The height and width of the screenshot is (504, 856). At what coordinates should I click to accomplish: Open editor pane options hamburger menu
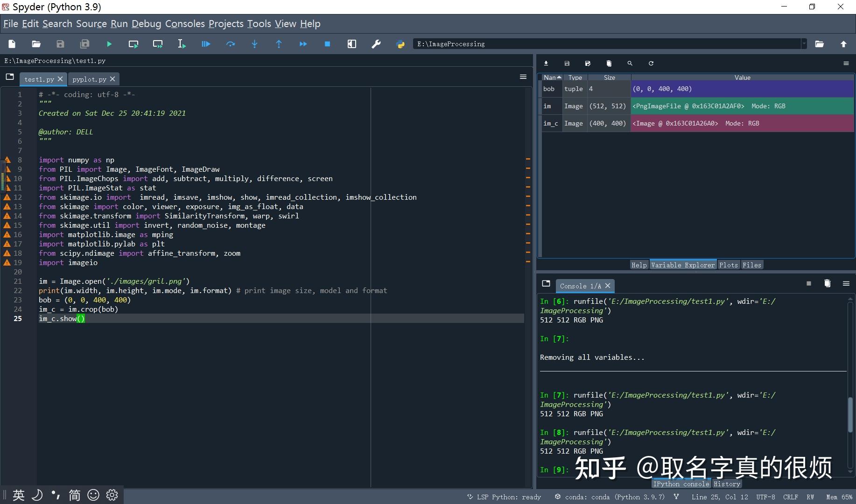point(523,77)
